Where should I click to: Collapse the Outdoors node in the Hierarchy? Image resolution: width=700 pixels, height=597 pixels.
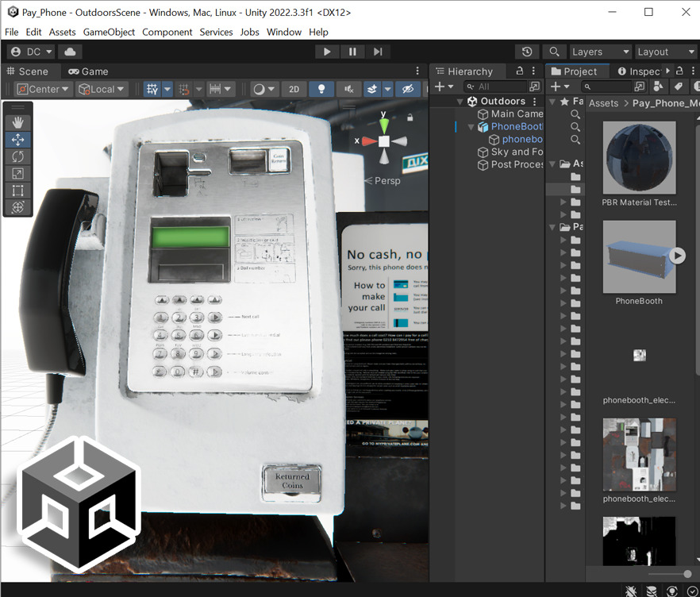[459, 101]
